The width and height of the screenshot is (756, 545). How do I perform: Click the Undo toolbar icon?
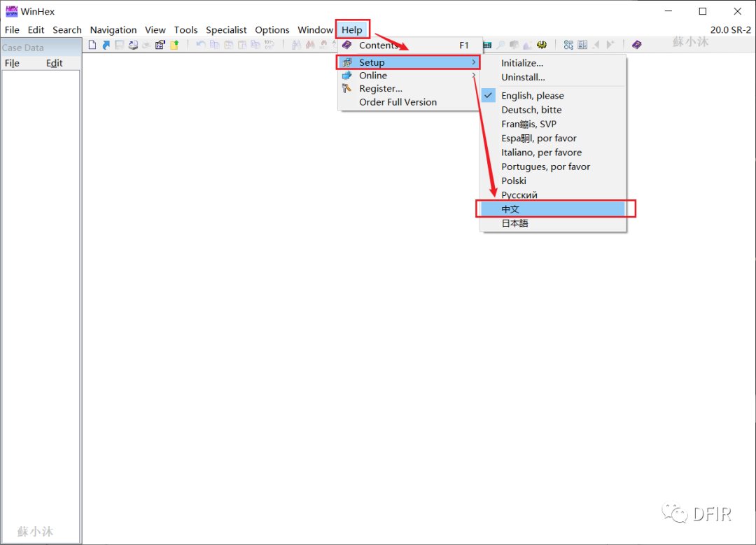201,45
